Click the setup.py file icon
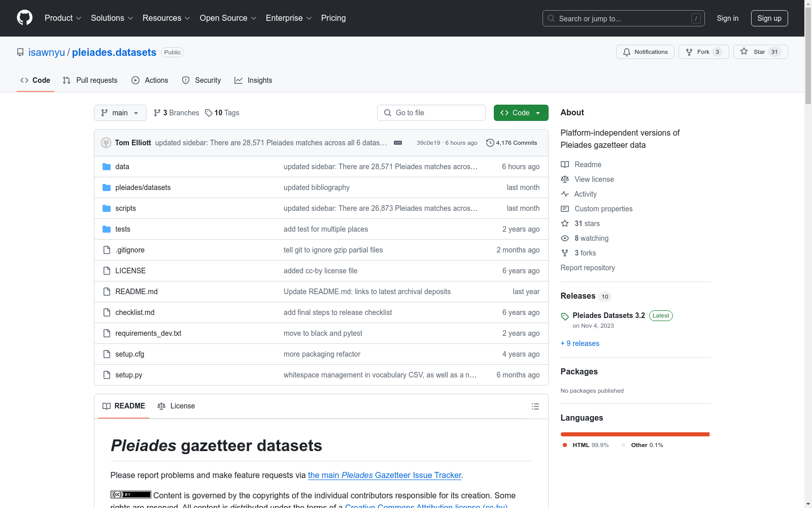 tap(107, 375)
